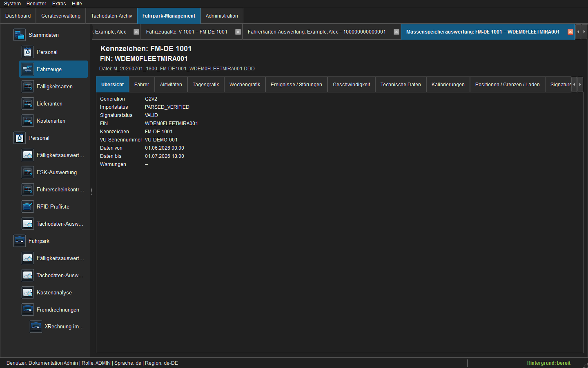The image size is (588, 368).
Task: Open the Personal icon under Stammdaten
Action: coord(27,52)
